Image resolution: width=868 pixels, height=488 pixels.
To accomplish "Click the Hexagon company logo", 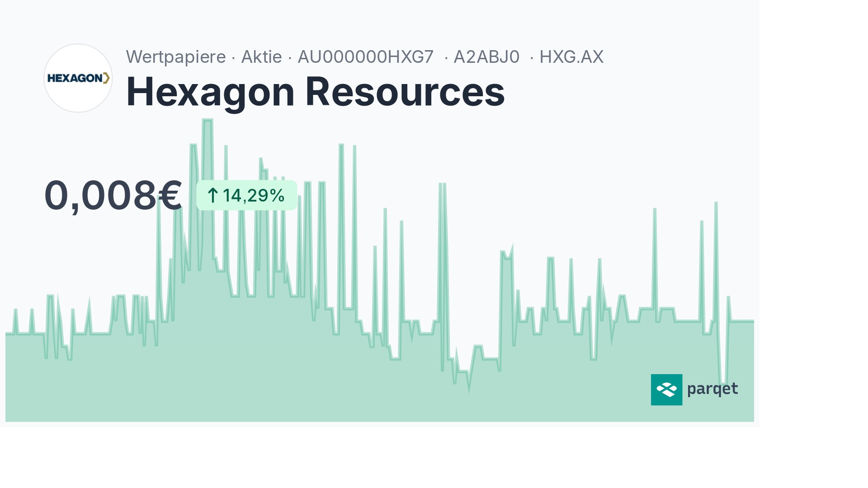I will (78, 78).
